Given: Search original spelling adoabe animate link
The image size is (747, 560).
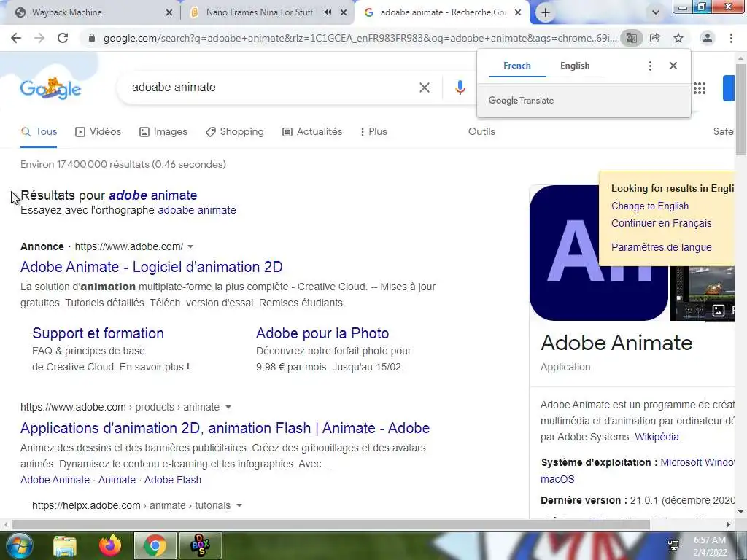Looking at the screenshot, I should (197, 210).
